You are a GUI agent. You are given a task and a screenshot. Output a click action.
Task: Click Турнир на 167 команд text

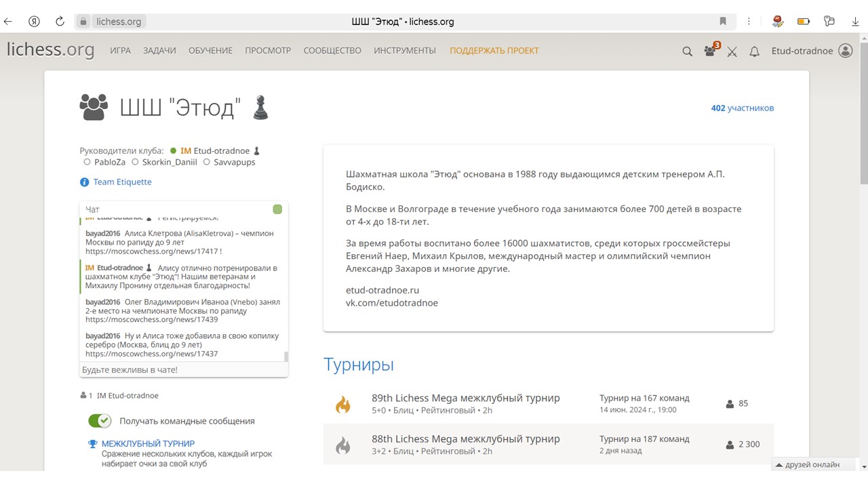(x=644, y=398)
